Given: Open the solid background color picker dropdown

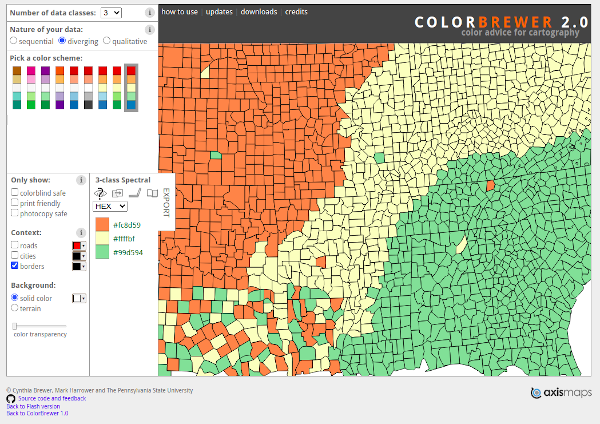Looking at the screenshot, I should [x=79, y=298].
